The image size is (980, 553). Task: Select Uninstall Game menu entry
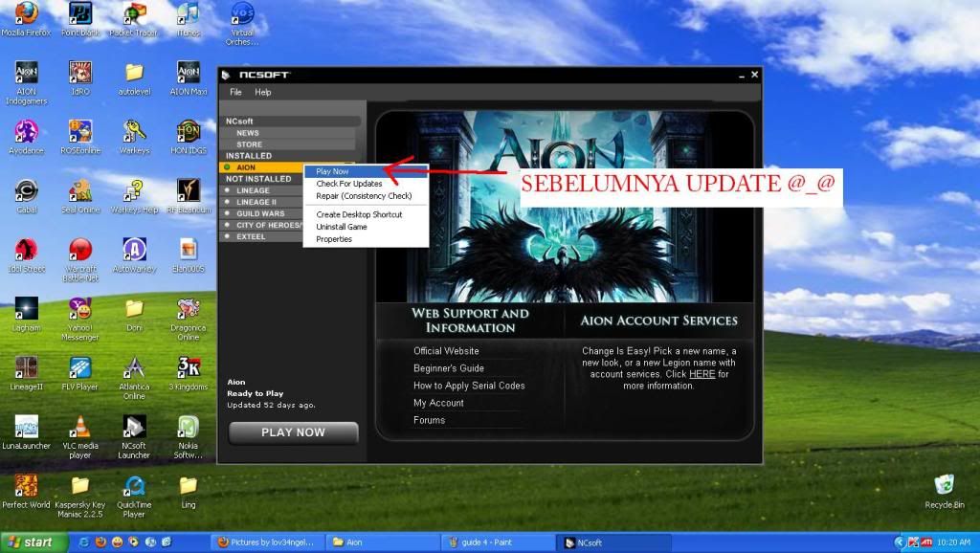(x=366, y=227)
